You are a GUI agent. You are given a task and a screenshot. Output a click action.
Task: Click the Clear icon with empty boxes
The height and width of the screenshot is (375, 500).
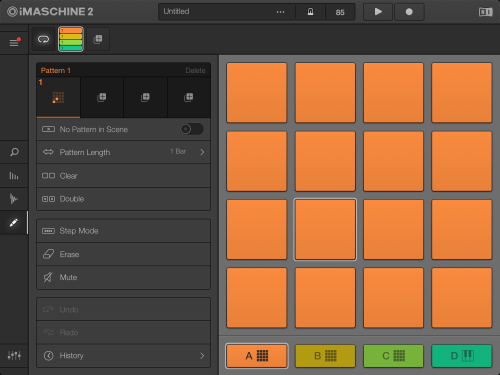(48, 176)
